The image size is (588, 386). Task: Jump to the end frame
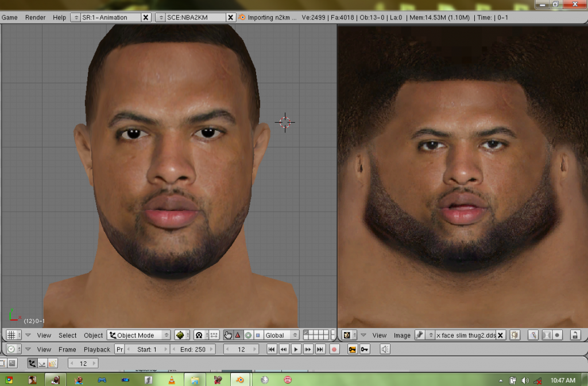click(319, 349)
